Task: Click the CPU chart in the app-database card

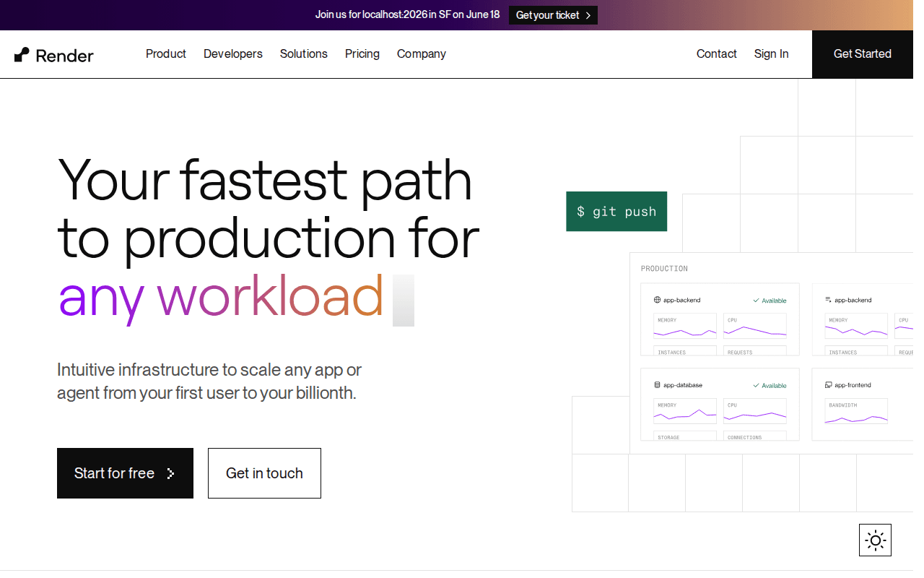Action: [755, 411]
